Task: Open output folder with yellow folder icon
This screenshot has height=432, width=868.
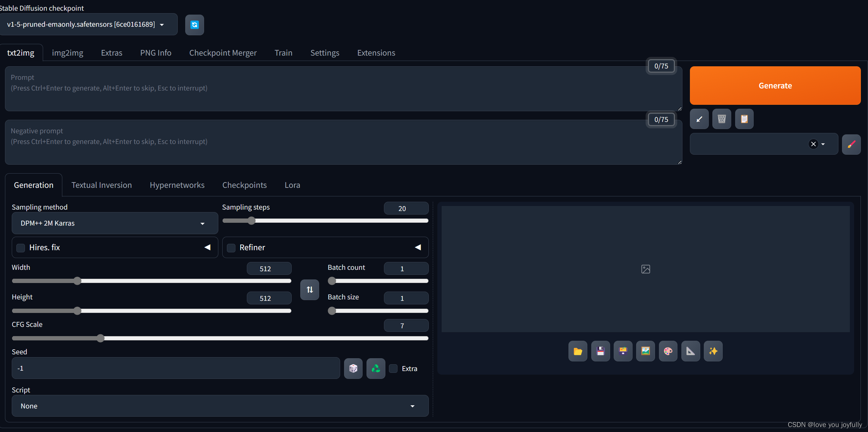Action: [577, 351]
